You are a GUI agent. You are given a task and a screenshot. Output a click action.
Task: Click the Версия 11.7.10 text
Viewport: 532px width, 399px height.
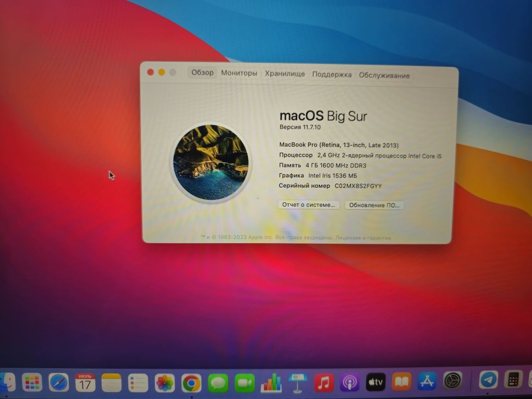(300, 127)
